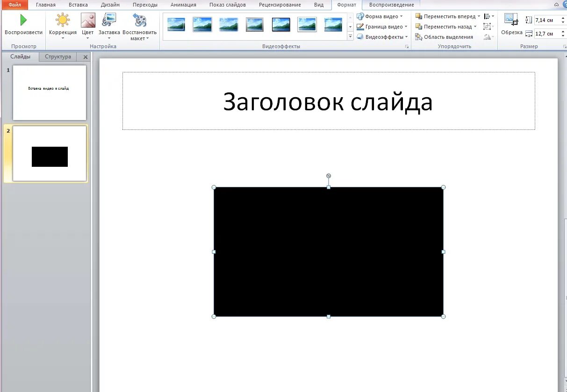Apply the fifth black-framed video style

(x=281, y=24)
